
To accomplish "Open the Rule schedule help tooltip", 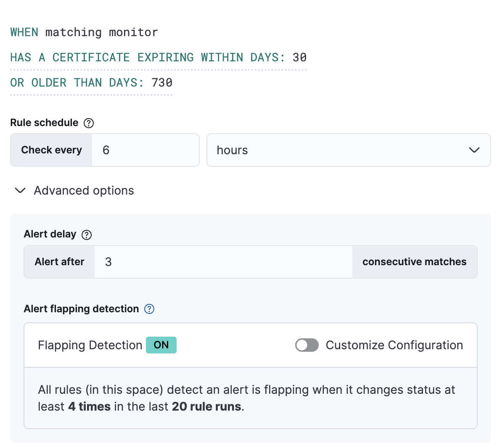I will point(88,123).
